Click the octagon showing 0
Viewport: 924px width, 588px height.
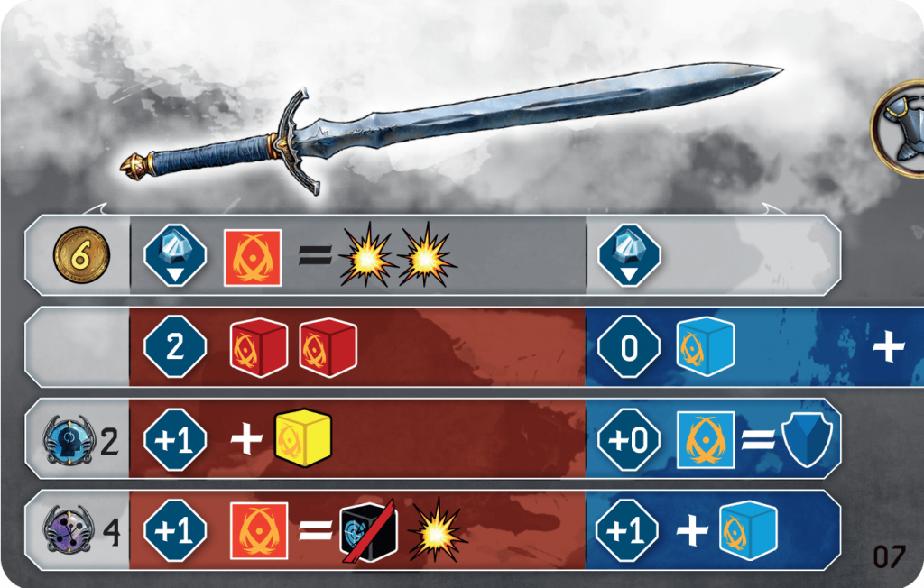pos(629,346)
